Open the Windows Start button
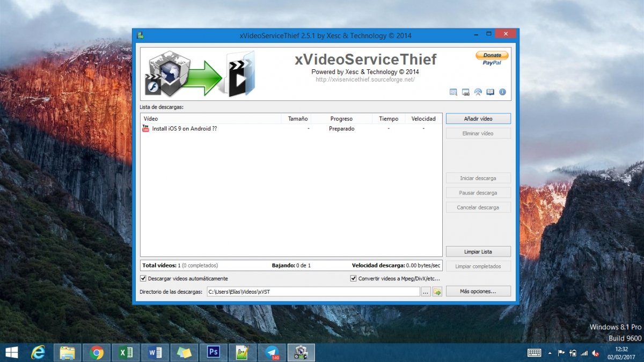Viewport: 644px width, 362px height. [x=11, y=352]
